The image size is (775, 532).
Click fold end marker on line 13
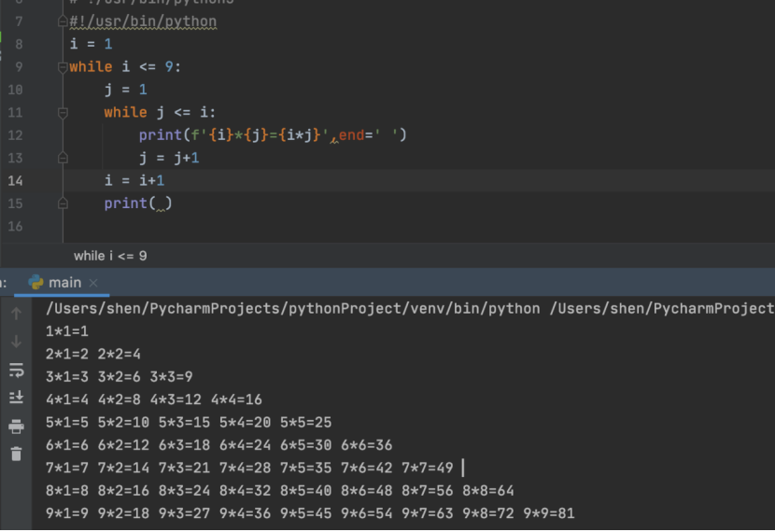click(63, 158)
